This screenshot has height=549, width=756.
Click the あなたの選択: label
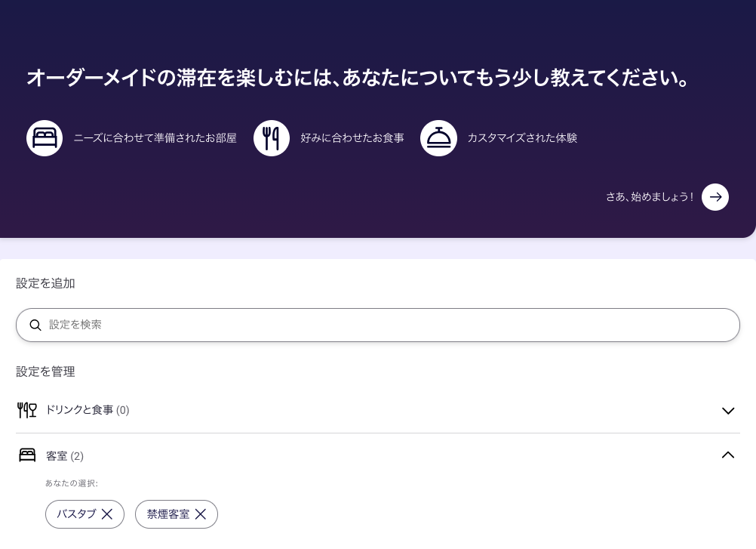72,483
